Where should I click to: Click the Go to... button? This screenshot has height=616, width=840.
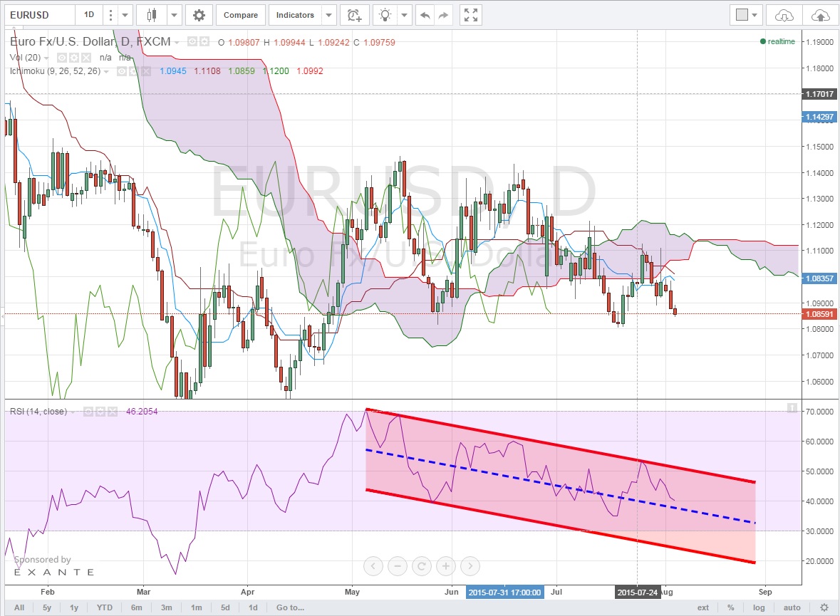(290, 607)
